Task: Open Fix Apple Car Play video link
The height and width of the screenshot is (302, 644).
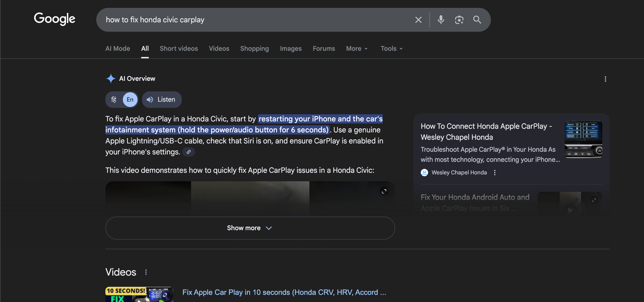Action: click(284, 292)
